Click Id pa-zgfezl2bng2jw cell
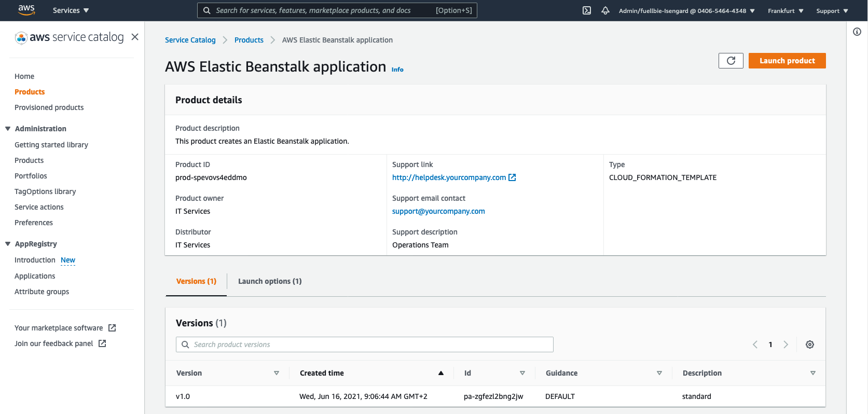868x414 pixels. [493, 396]
